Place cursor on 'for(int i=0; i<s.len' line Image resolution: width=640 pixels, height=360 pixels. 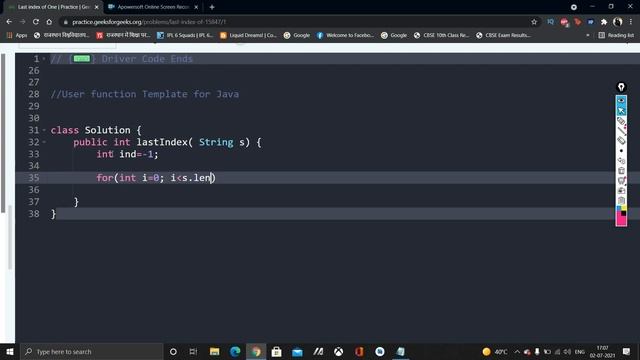tap(156, 178)
